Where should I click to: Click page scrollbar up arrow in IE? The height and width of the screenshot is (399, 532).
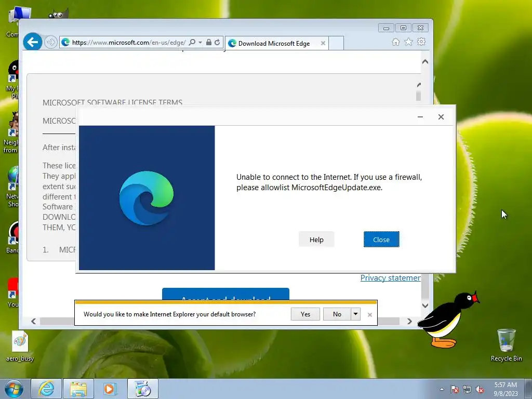(425, 62)
